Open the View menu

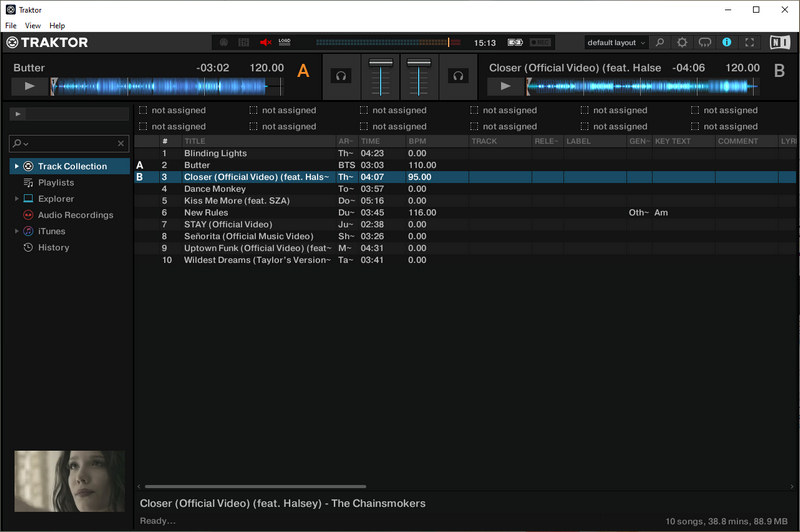(33, 26)
